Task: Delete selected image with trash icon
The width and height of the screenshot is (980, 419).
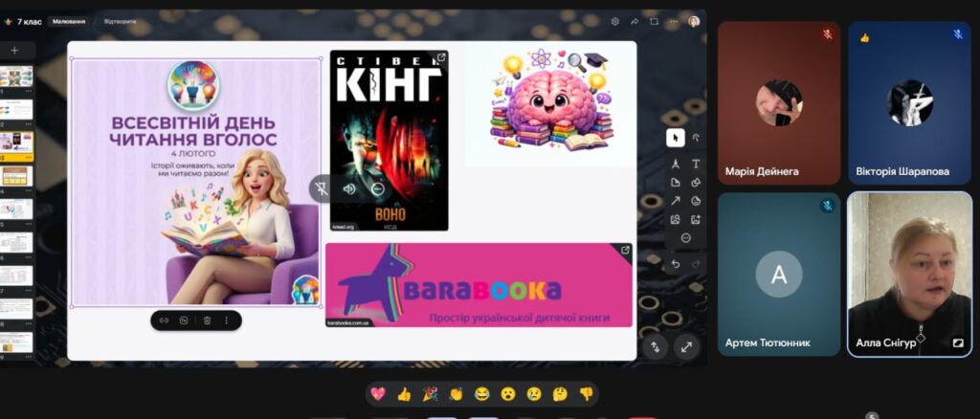Action: click(x=207, y=320)
